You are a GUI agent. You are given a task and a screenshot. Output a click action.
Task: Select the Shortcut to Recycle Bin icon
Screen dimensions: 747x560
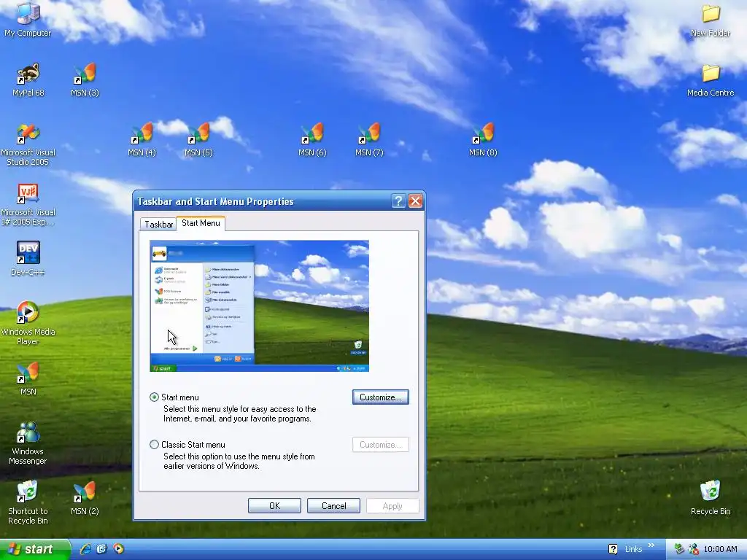pos(28,502)
